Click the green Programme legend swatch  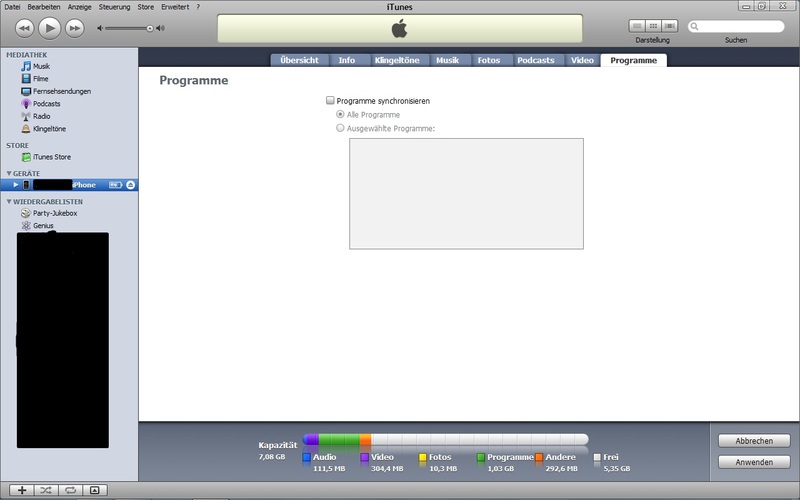pos(481,458)
